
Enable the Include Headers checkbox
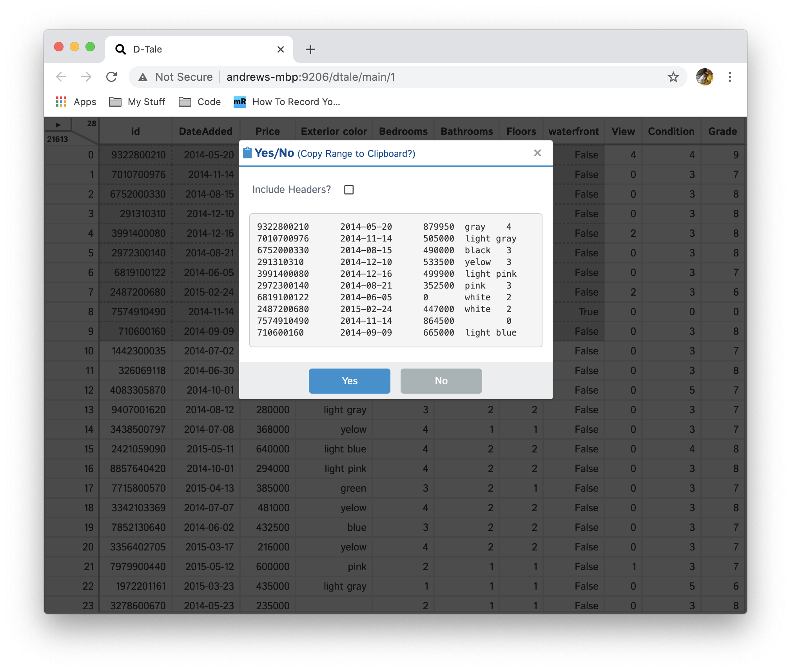(x=348, y=190)
